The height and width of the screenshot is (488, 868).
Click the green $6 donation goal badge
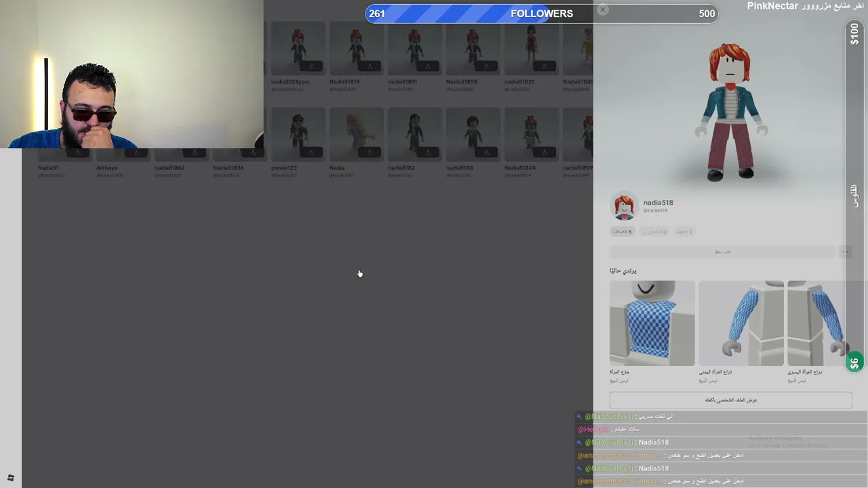[x=854, y=363]
